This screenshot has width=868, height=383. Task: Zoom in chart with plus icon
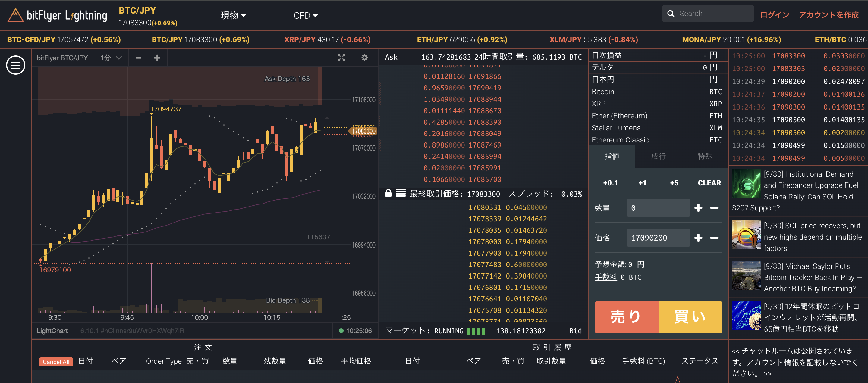[157, 58]
